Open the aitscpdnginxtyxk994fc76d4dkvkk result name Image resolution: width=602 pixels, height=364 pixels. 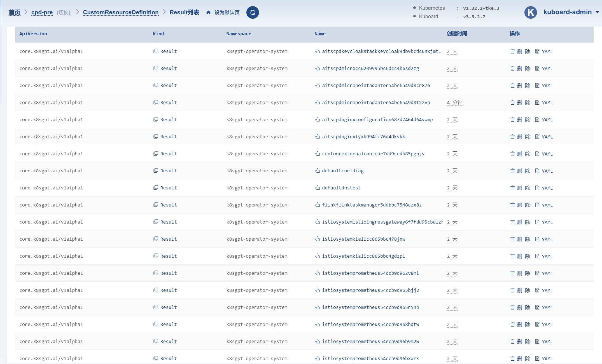(363, 137)
